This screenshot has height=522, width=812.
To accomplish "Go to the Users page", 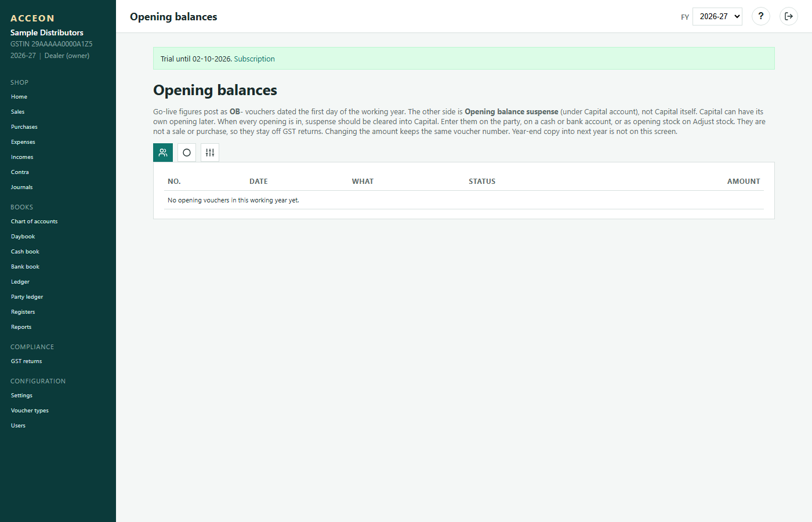I will (19, 426).
